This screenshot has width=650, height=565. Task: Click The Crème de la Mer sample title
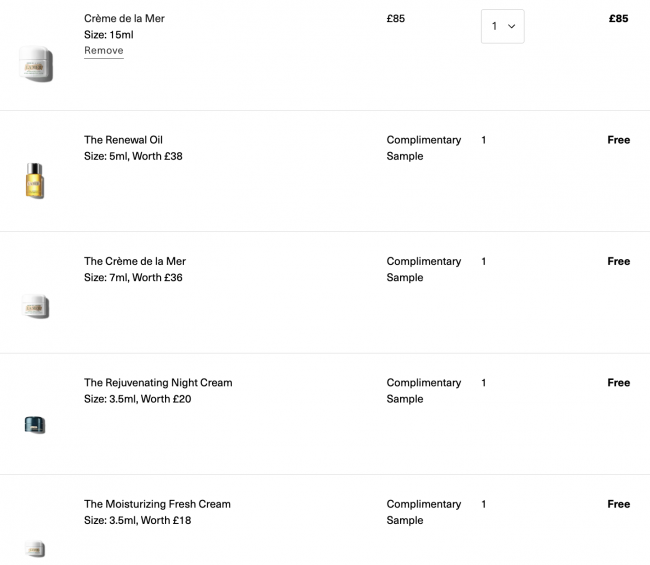click(135, 261)
